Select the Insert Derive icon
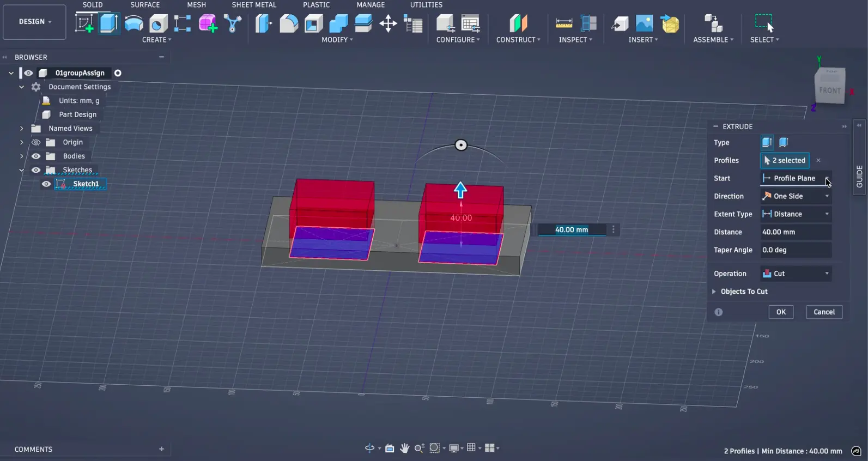Viewport: 868px width, 461px height. [x=620, y=23]
